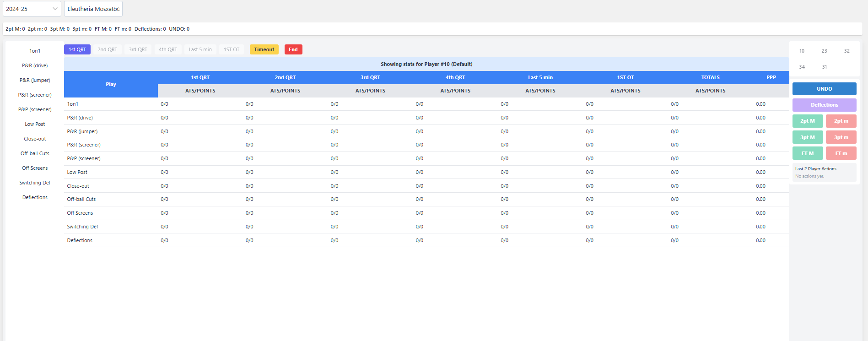The height and width of the screenshot is (341, 868).
Task: Click the 'UNDO: 0' summary counter
Action: coord(179,29)
